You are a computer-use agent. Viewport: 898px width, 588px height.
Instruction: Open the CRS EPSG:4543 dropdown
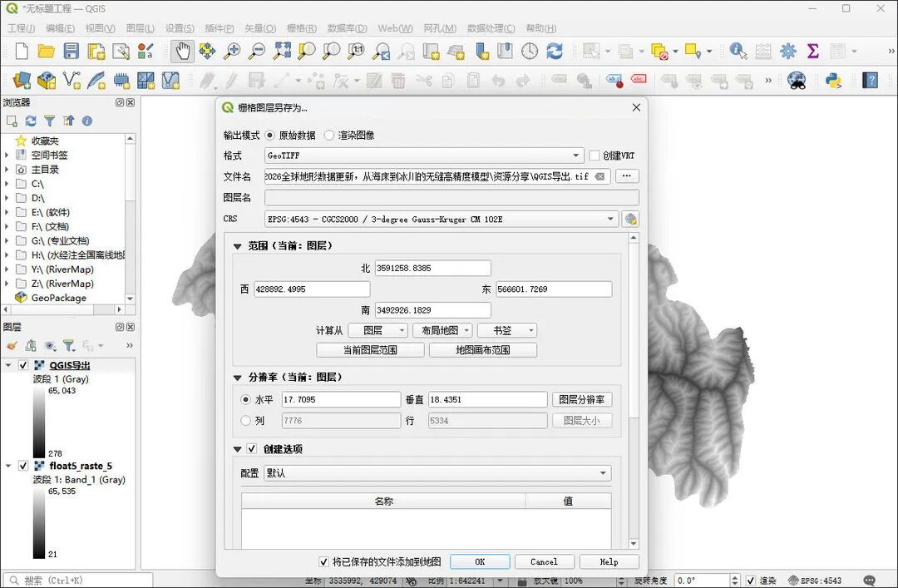pos(441,219)
